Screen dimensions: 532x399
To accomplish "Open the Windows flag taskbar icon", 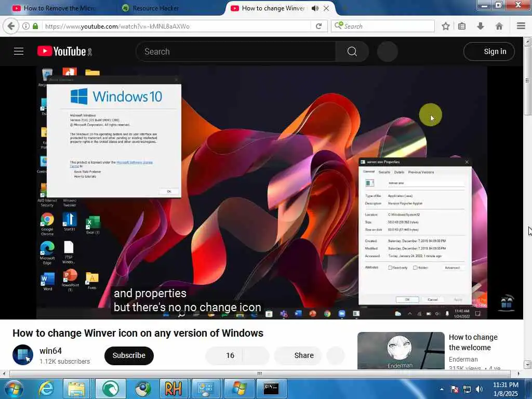I will point(238,389).
